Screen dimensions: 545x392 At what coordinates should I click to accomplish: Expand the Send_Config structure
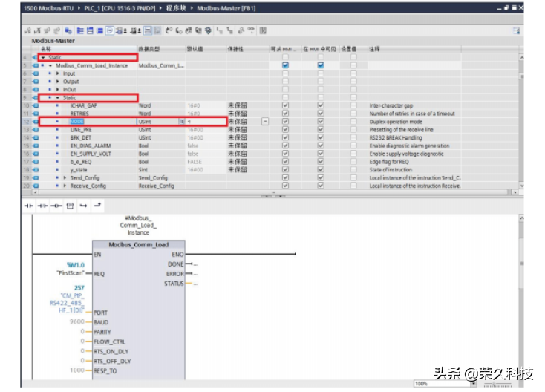tap(65, 178)
